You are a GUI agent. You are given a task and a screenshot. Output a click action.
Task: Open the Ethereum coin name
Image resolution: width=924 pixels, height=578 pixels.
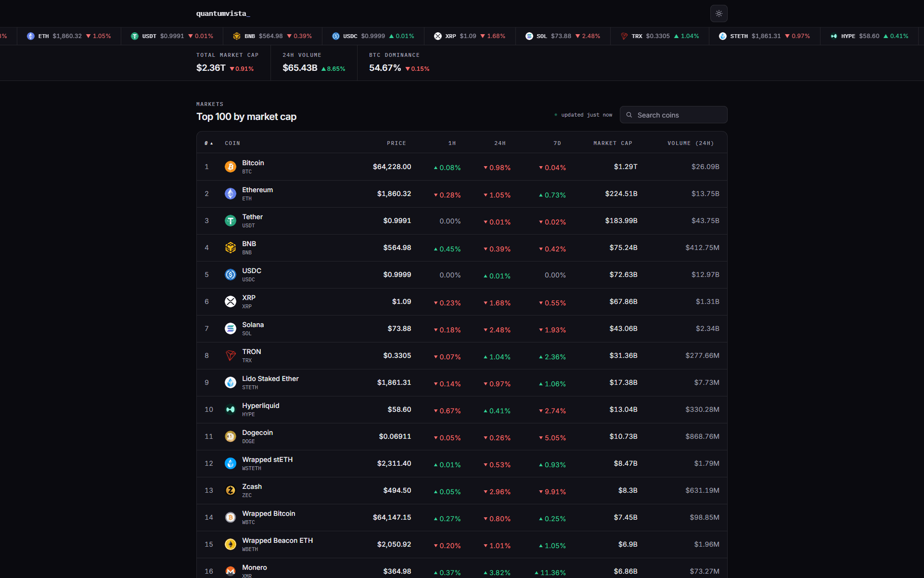click(x=257, y=190)
